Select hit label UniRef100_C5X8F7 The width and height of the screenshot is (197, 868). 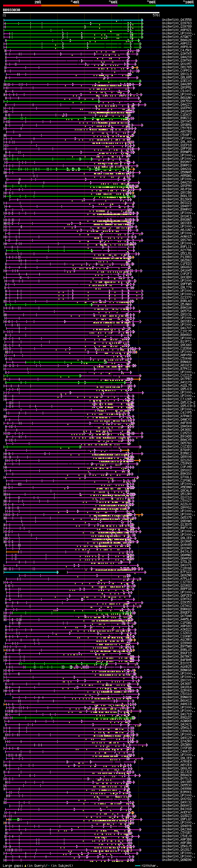point(177,135)
